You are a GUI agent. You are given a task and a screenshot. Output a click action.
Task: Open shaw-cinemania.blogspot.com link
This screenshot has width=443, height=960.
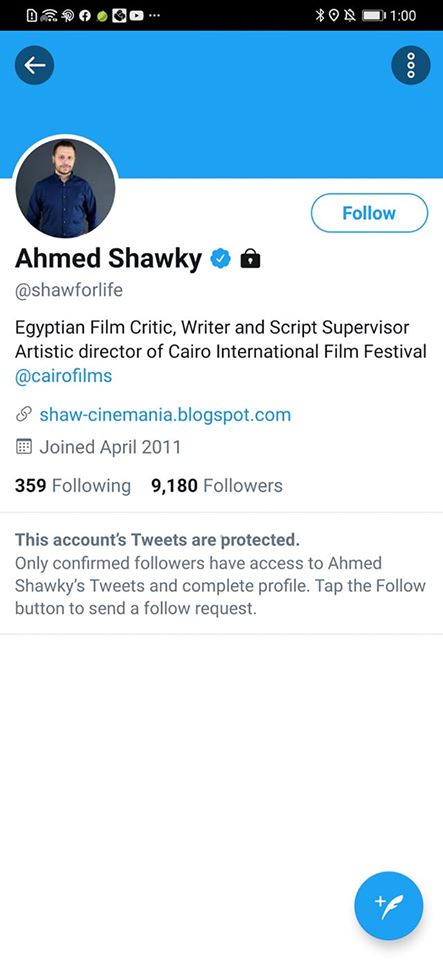click(x=165, y=415)
